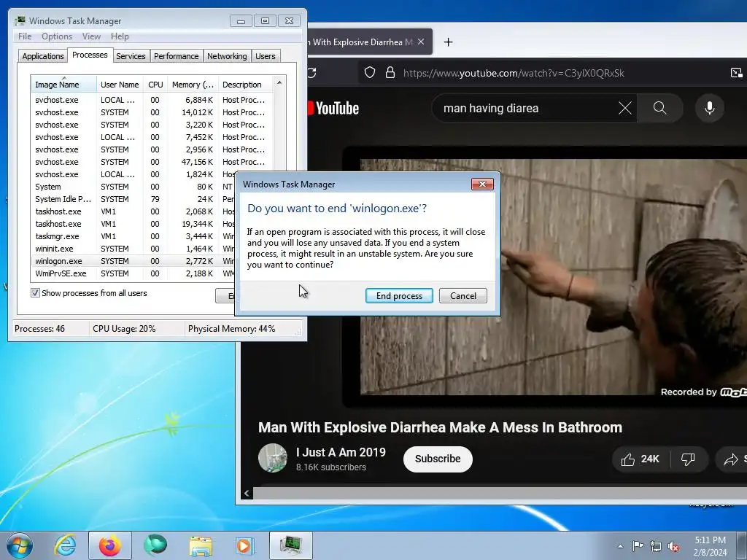Launch Internet Explorer from taskbar
Image resolution: width=747 pixels, height=560 pixels.
pyautogui.click(x=65, y=545)
